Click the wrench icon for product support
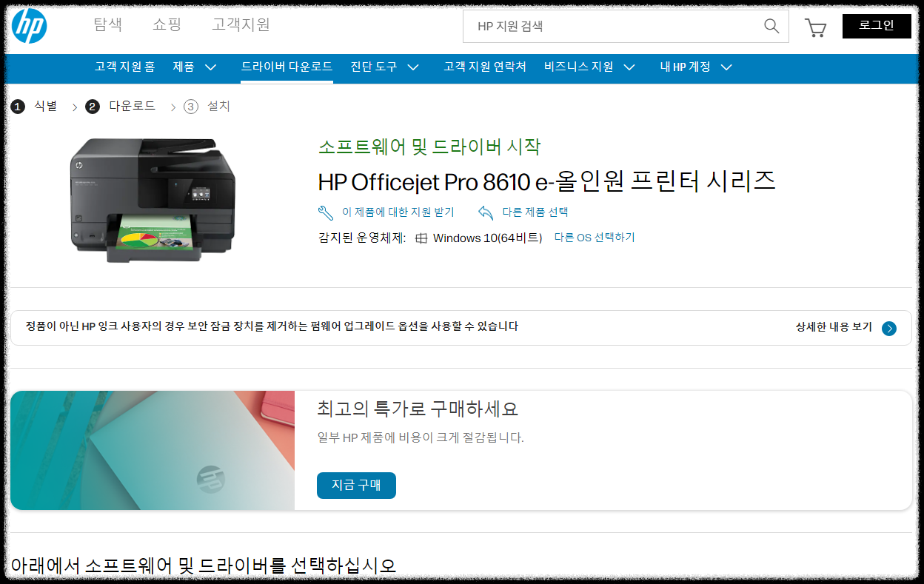Screen dimensions: 924x584 (324, 212)
